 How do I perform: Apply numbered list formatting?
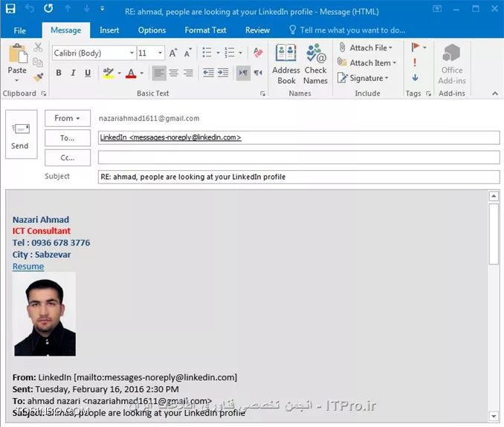coord(230,52)
